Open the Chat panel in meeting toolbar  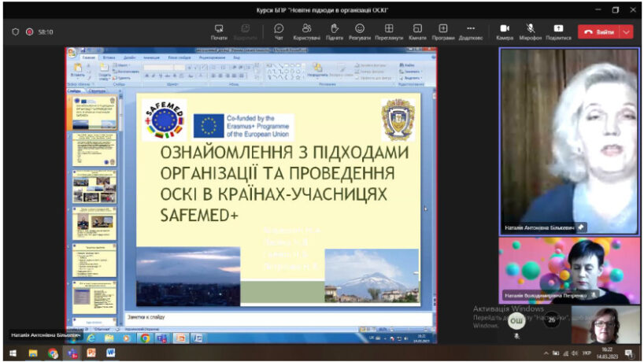click(279, 30)
